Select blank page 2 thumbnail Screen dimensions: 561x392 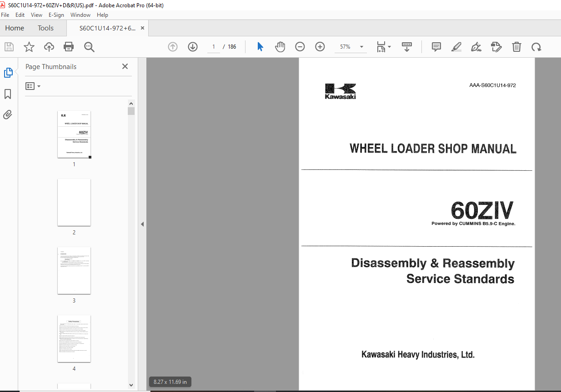click(x=74, y=202)
